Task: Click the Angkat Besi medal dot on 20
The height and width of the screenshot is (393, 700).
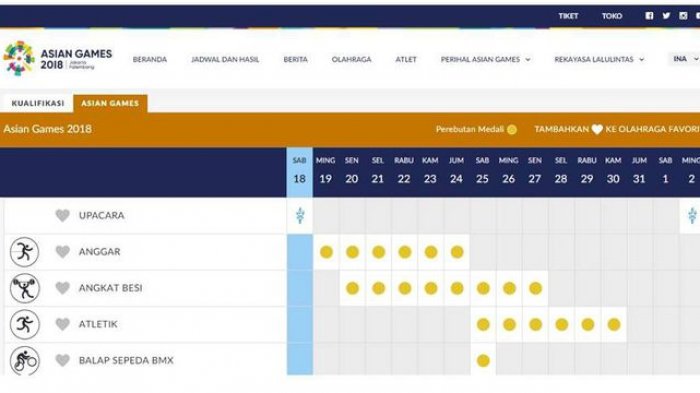Action: pos(352,288)
